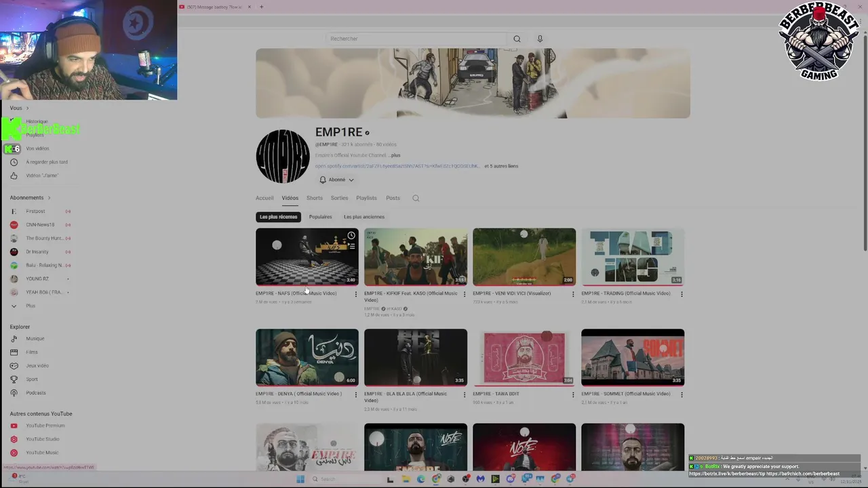Screen dimensions: 868x488
Task: Open YOUNG RZ subscription channel
Action: click(37, 279)
